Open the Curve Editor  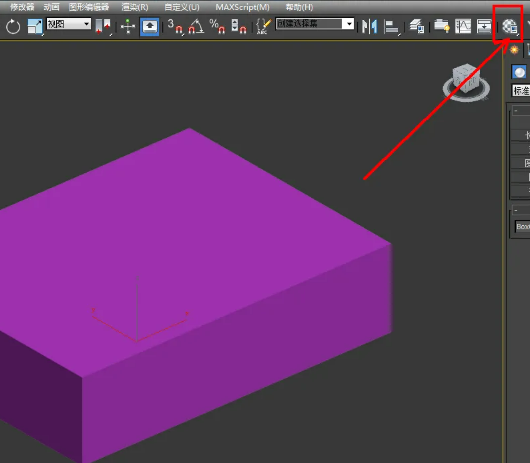[x=463, y=26]
